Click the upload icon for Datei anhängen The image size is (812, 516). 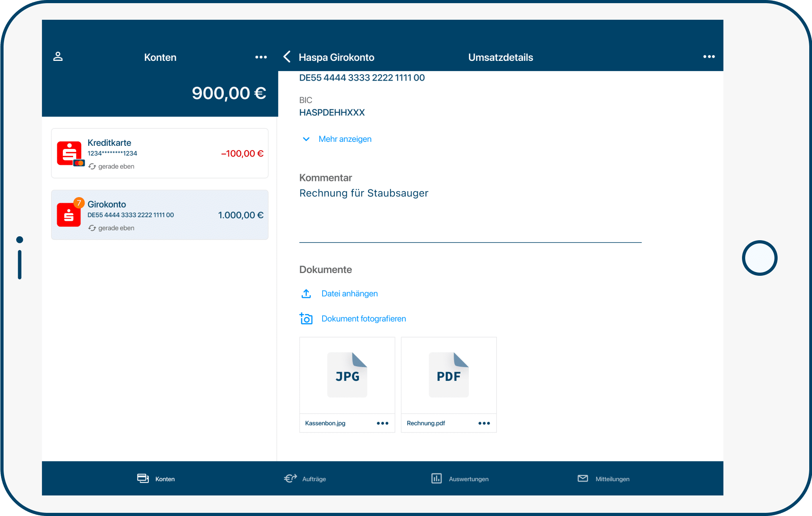pyautogui.click(x=306, y=294)
